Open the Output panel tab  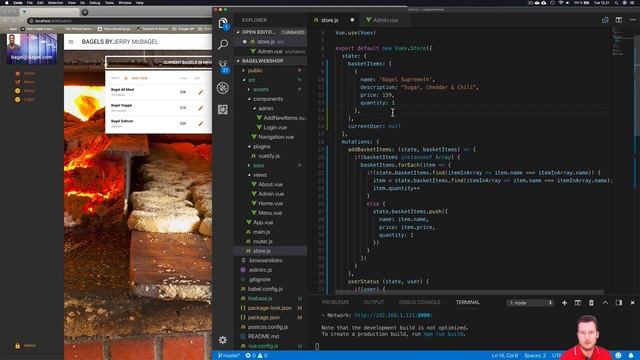pyautogui.click(x=373, y=302)
